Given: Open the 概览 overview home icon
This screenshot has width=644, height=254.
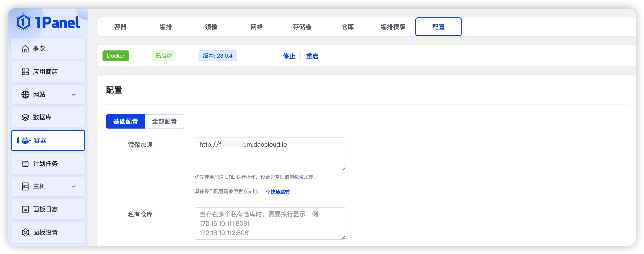Looking at the screenshot, I should [x=25, y=48].
